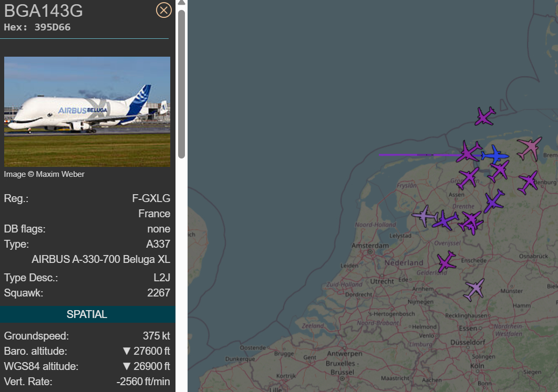558x392 pixels.
Task: Select the northernmost aircraft over the sea
Action: click(x=485, y=116)
